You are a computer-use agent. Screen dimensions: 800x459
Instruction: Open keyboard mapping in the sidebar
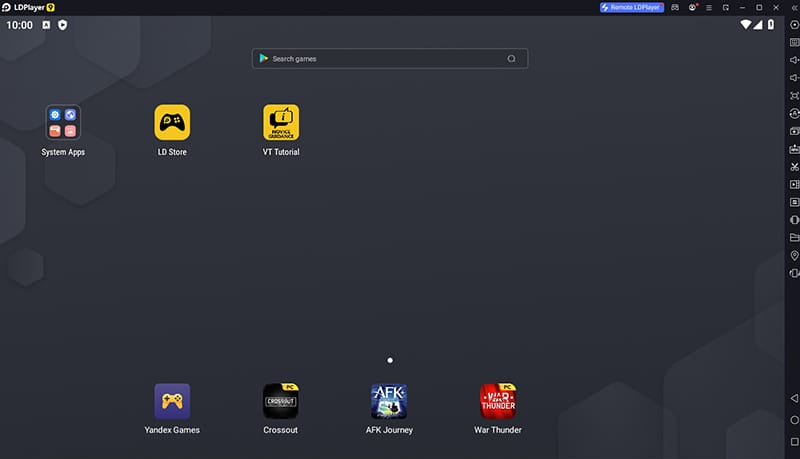click(794, 42)
